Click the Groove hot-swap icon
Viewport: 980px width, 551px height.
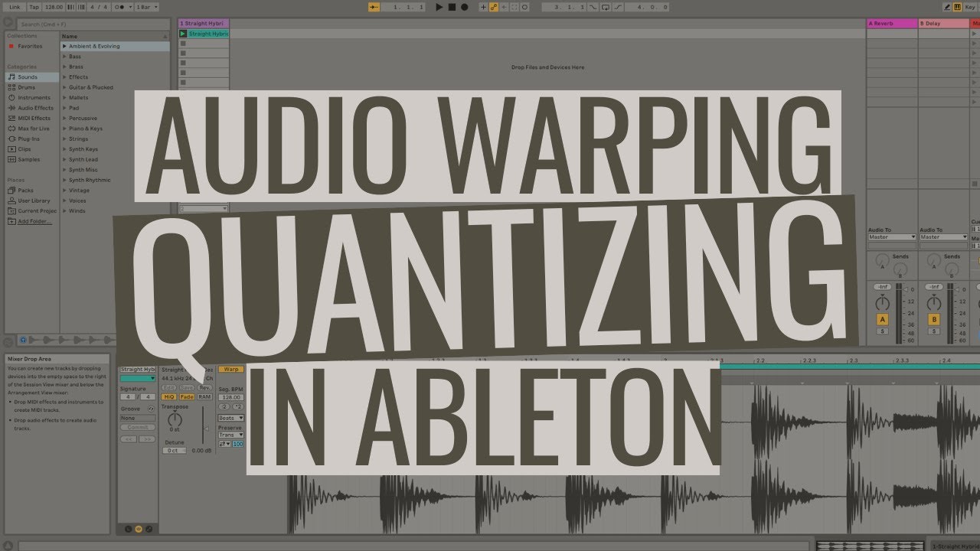151,409
